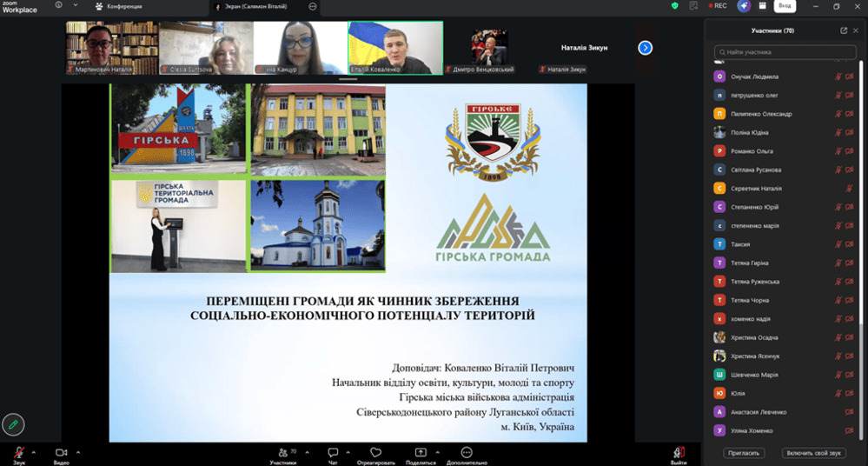The width and height of the screenshot is (868, 466).
Task: Open the Chat (Чат) panel
Action: [333, 453]
